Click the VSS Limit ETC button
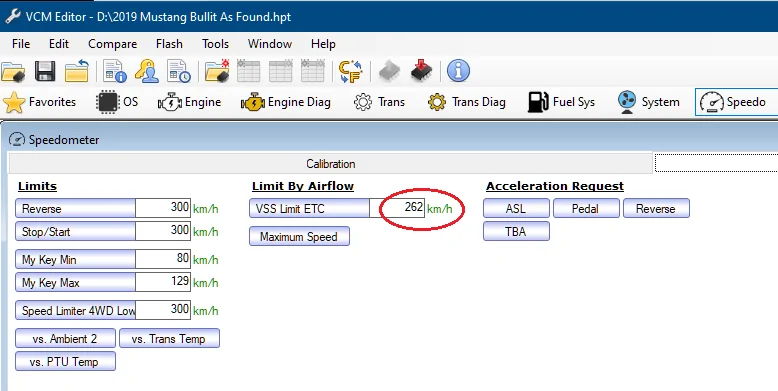 (310, 208)
